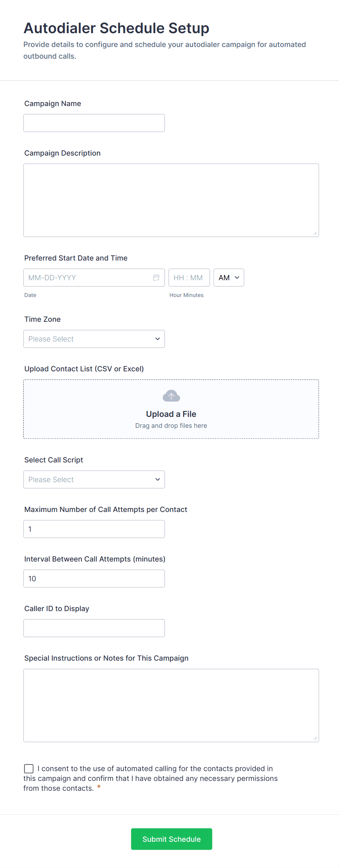
Task: Click the cloud upload icon
Action: (171, 396)
